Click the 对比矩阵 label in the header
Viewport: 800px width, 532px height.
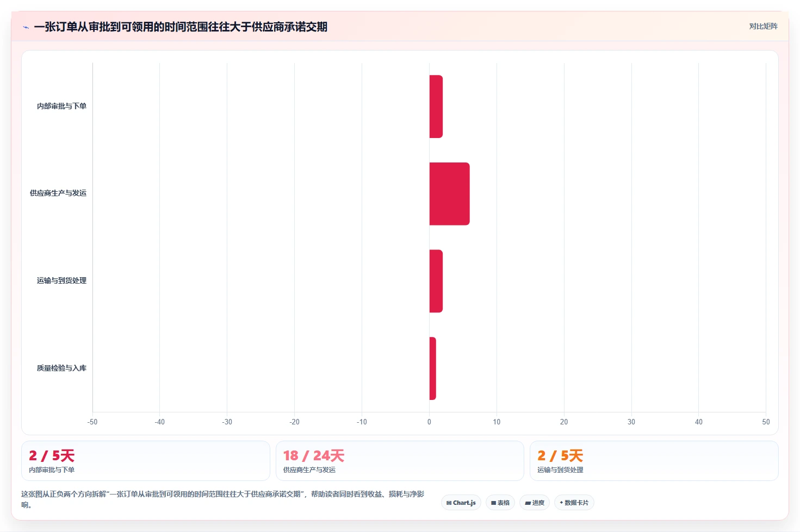click(x=763, y=26)
